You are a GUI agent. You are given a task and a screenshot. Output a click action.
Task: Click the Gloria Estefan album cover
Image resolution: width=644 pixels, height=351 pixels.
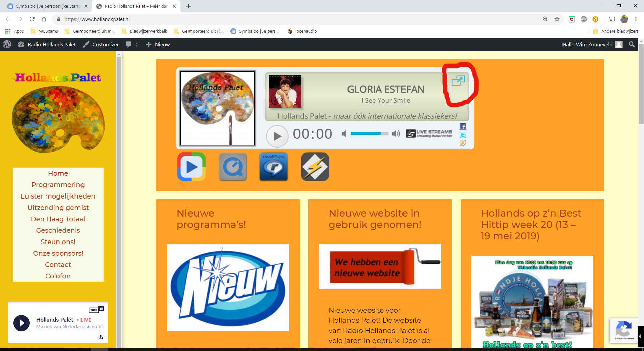click(x=285, y=91)
